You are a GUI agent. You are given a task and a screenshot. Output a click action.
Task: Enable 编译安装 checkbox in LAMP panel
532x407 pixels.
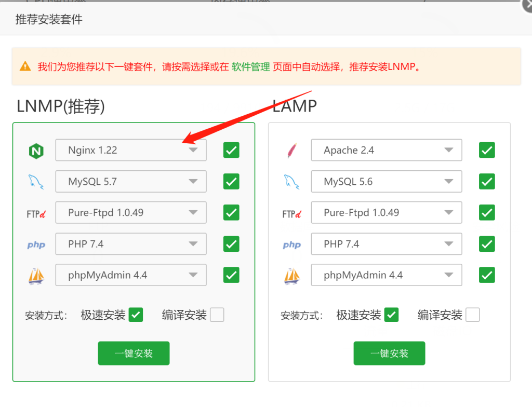(473, 315)
